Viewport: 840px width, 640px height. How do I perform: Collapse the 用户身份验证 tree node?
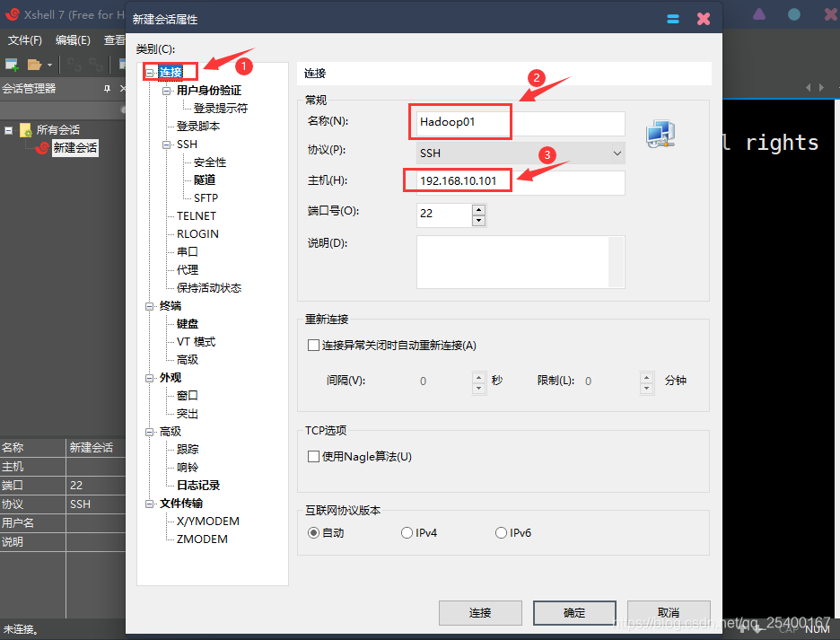(167, 92)
